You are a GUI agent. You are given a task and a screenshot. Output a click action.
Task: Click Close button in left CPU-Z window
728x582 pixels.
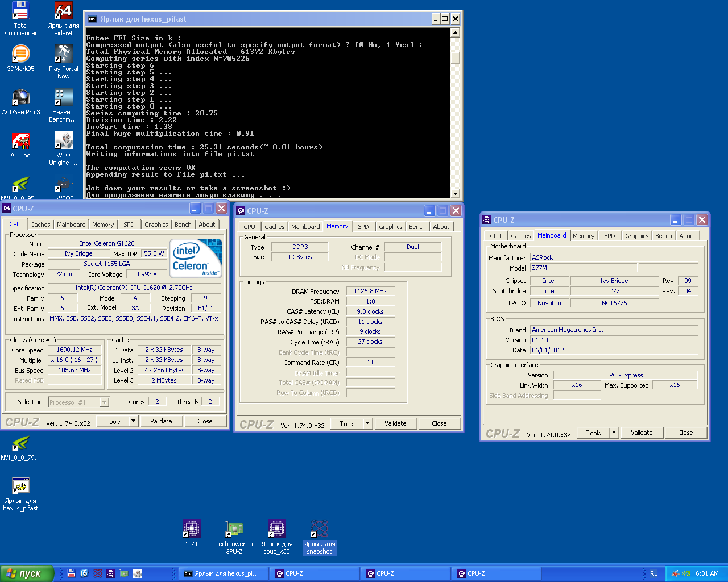pyautogui.click(x=205, y=421)
